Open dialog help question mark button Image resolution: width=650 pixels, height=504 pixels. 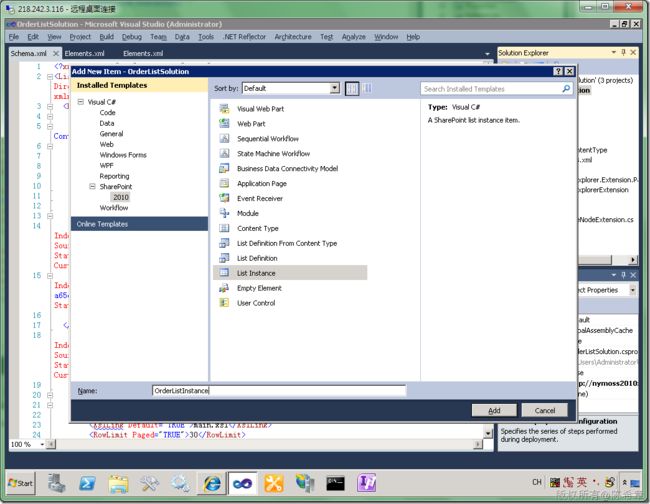pyautogui.click(x=558, y=71)
